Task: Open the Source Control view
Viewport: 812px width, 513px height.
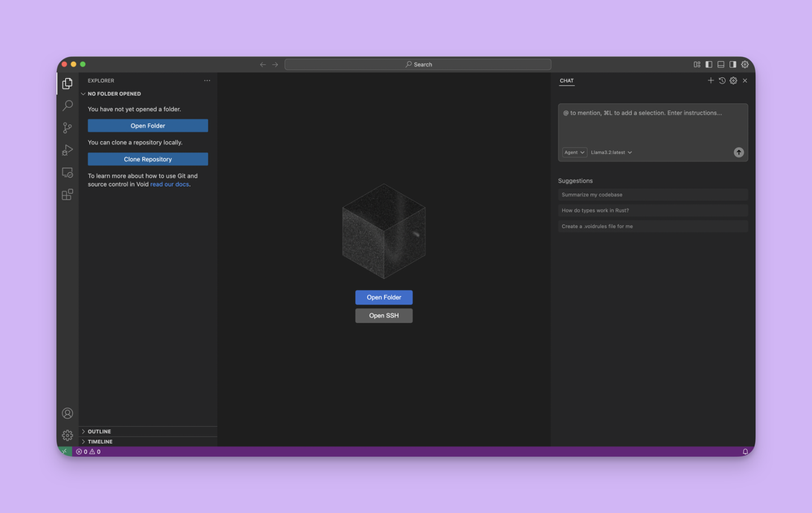Action: click(x=67, y=128)
